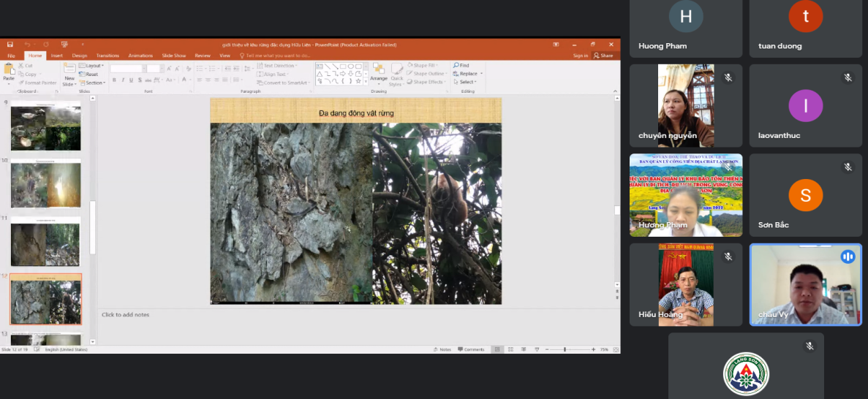Screen dimensions: 868x399
Task: Click the Redo icon
Action: 46,45
